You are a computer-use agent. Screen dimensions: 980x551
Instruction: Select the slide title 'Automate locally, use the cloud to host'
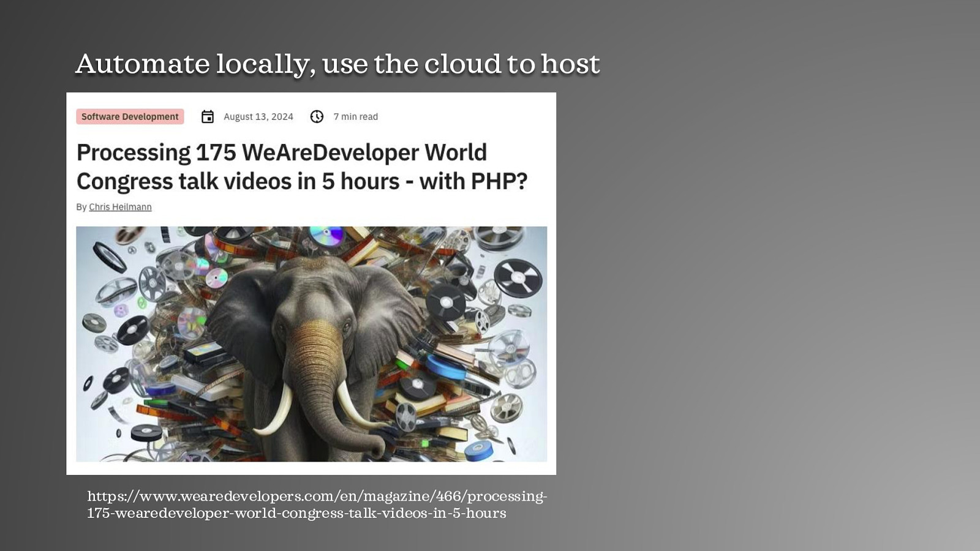pyautogui.click(x=337, y=64)
